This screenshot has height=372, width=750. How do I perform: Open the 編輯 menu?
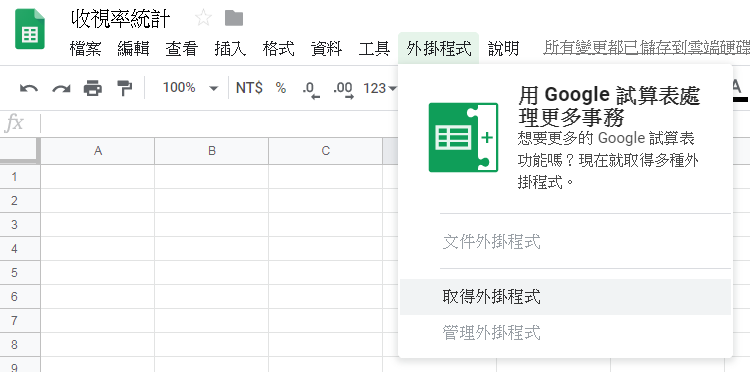pyautogui.click(x=133, y=48)
